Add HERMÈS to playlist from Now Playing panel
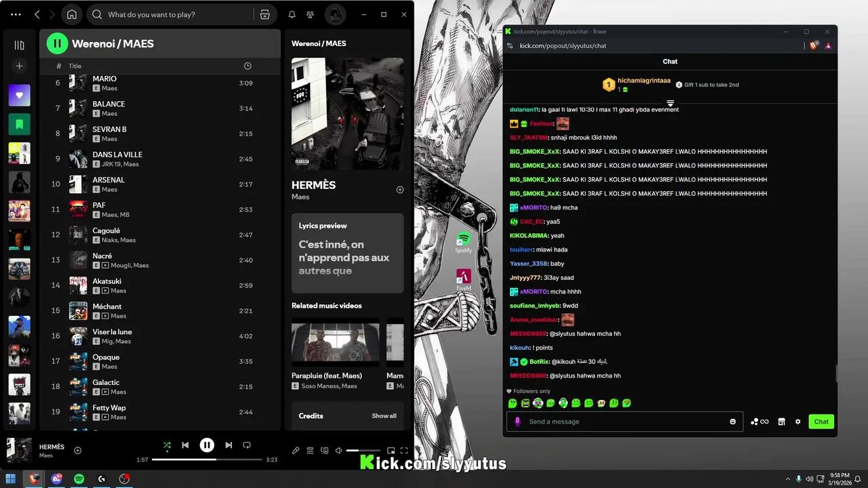The height and width of the screenshot is (488, 868). (400, 190)
